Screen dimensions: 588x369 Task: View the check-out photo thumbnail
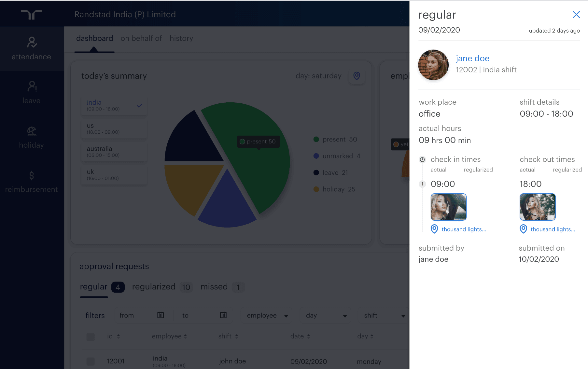[538, 207]
